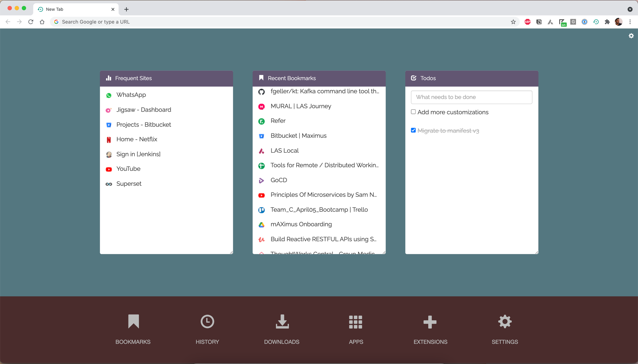The height and width of the screenshot is (364, 638).
Task: Click the browser home button
Action: point(42,22)
